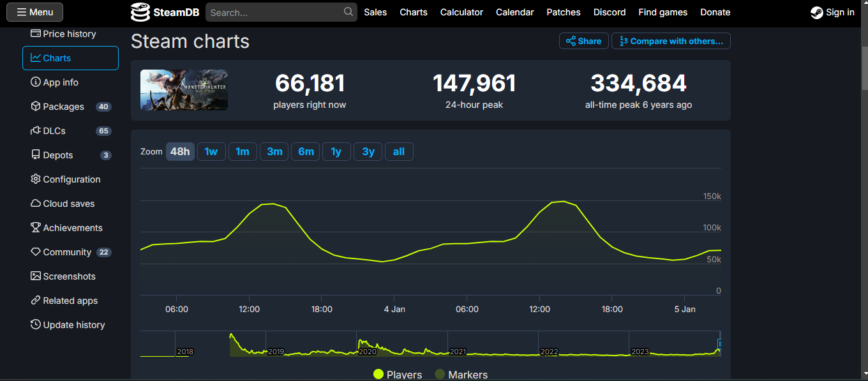Toggle the Markers series in legend
The width and height of the screenshot is (868, 381).
pos(461,375)
